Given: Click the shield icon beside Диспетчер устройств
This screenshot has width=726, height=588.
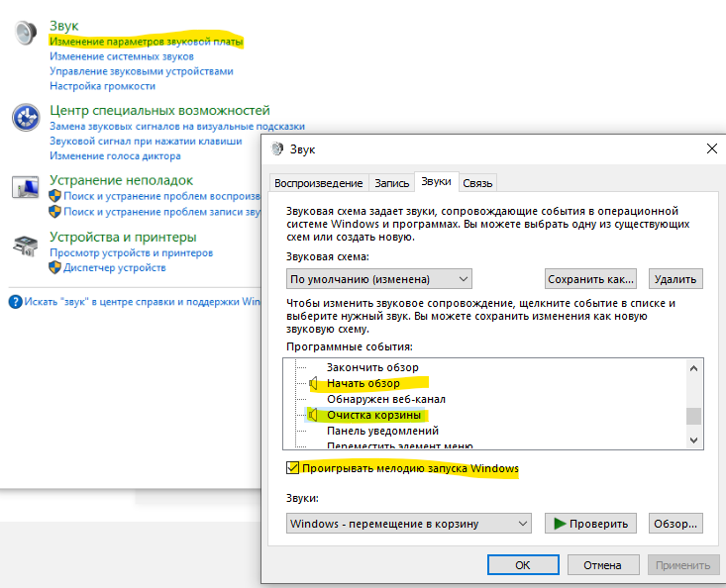Looking at the screenshot, I should (55, 267).
